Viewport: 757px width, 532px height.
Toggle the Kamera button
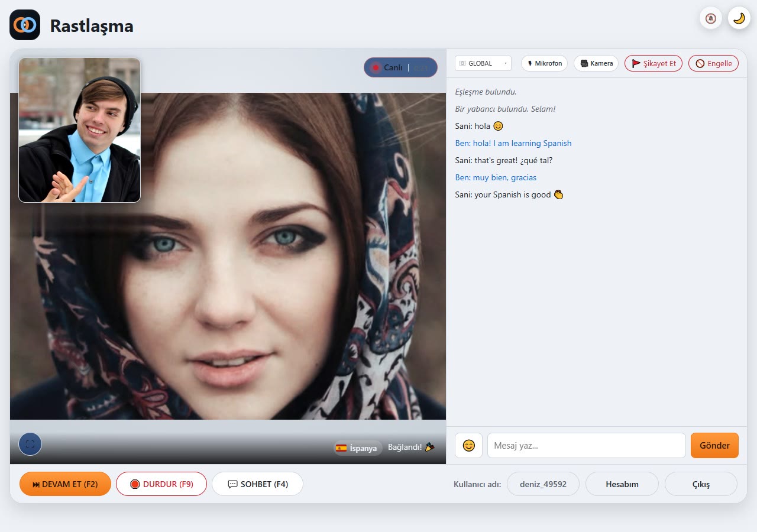pyautogui.click(x=596, y=63)
